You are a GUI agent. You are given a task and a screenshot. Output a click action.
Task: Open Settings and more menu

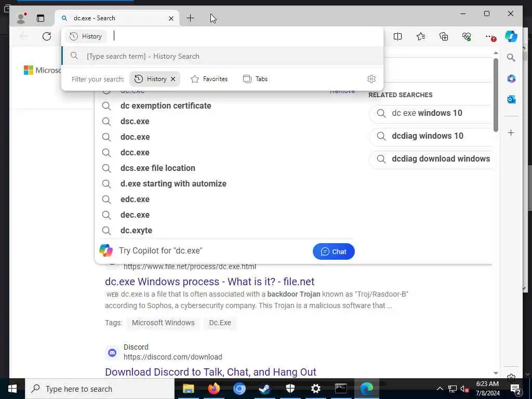click(489, 36)
